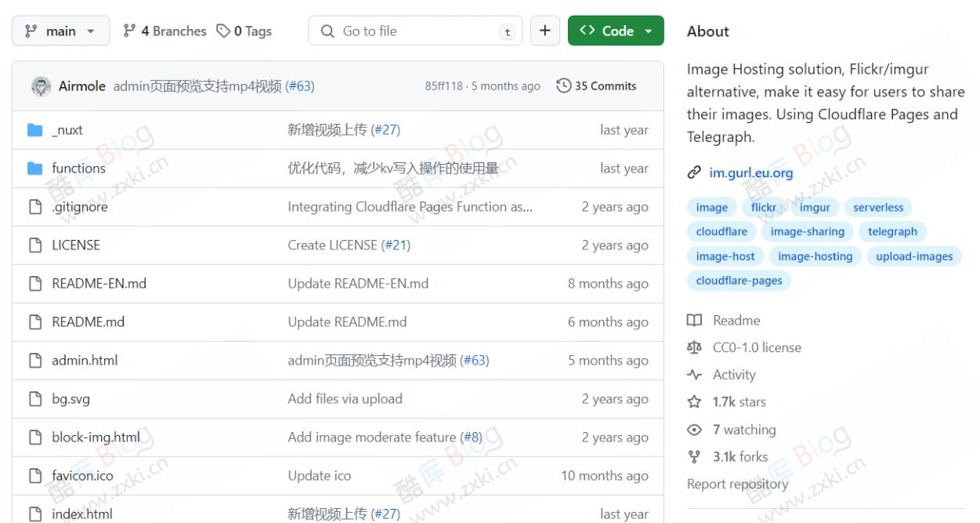Click the Go to file search field

pos(415,31)
